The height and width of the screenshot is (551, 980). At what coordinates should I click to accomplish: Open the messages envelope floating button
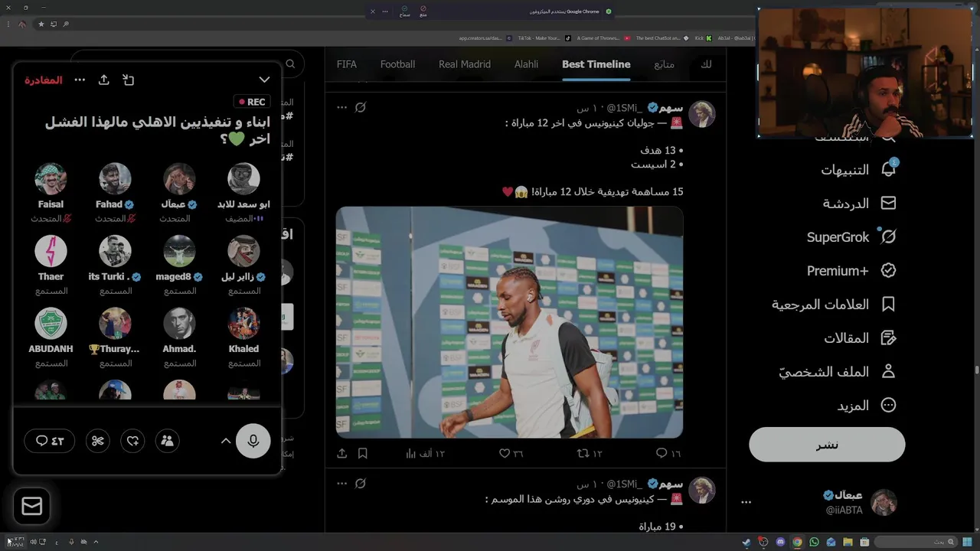32,506
